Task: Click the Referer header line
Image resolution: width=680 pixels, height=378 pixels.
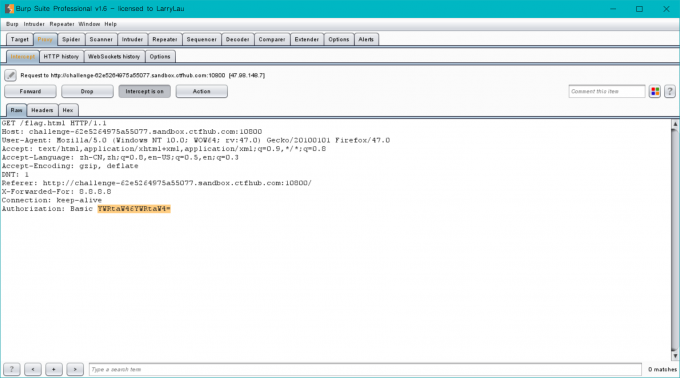Action: 157,183
